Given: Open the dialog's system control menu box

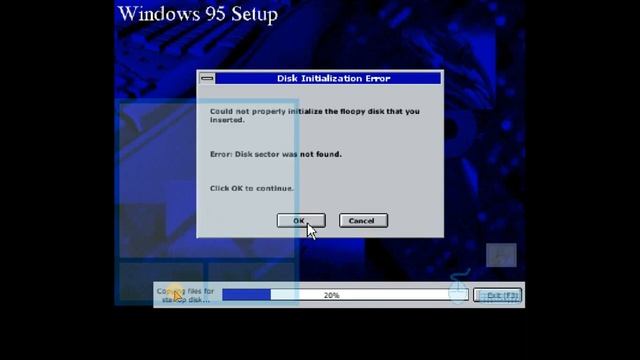Looking at the screenshot, I should tap(207, 78).
